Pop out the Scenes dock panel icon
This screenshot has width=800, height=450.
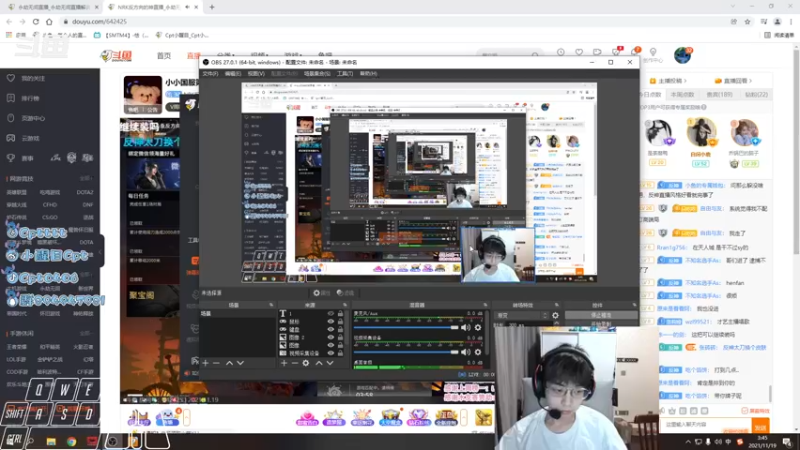[x=271, y=305]
